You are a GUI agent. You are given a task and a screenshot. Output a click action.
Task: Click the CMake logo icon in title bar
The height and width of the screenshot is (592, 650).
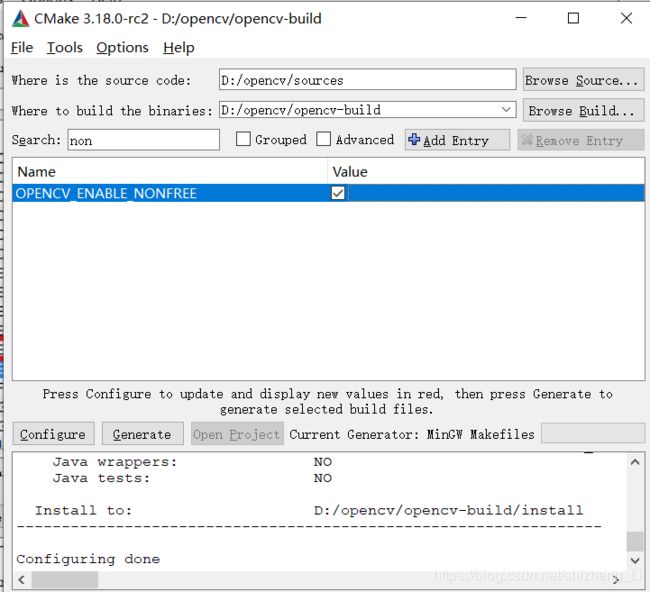pyautogui.click(x=20, y=19)
